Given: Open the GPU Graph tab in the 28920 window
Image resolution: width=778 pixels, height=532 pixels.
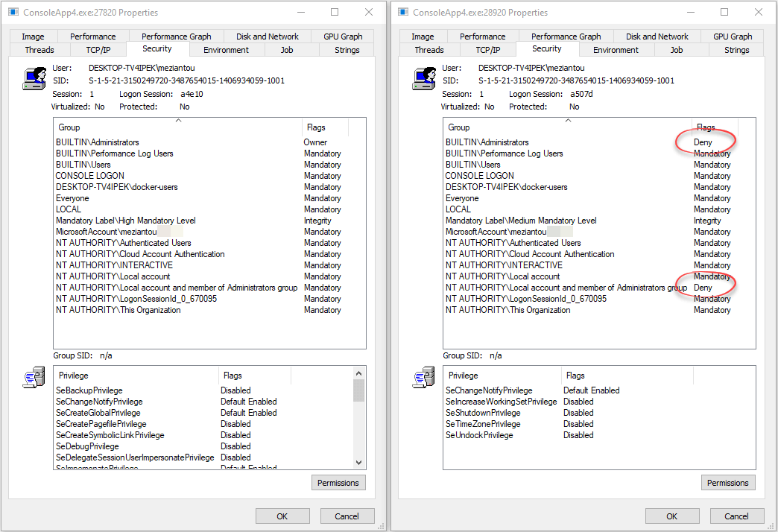Looking at the screenshot, I should tap(733, 37).
